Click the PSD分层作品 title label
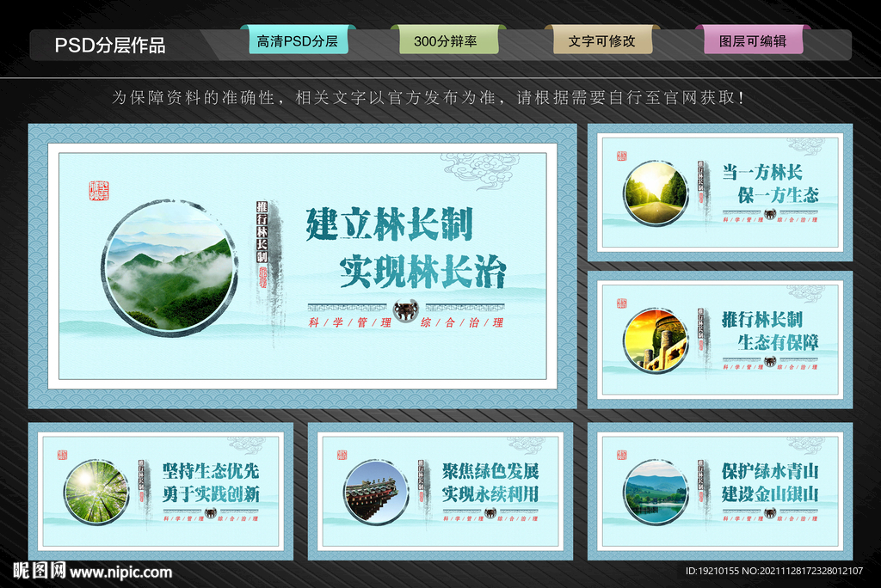Viewport: 881px width, 588px height. pyautogui.click(x=110, y=45)
